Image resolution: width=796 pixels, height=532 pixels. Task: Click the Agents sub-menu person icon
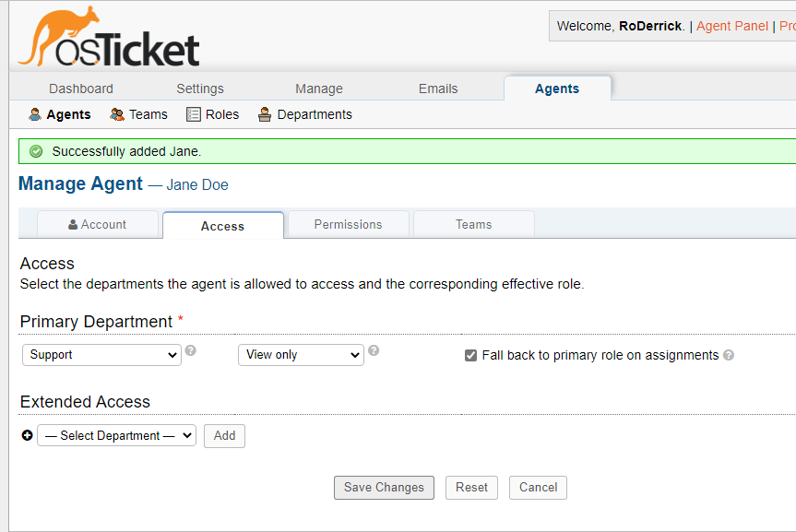click(35, 114)
